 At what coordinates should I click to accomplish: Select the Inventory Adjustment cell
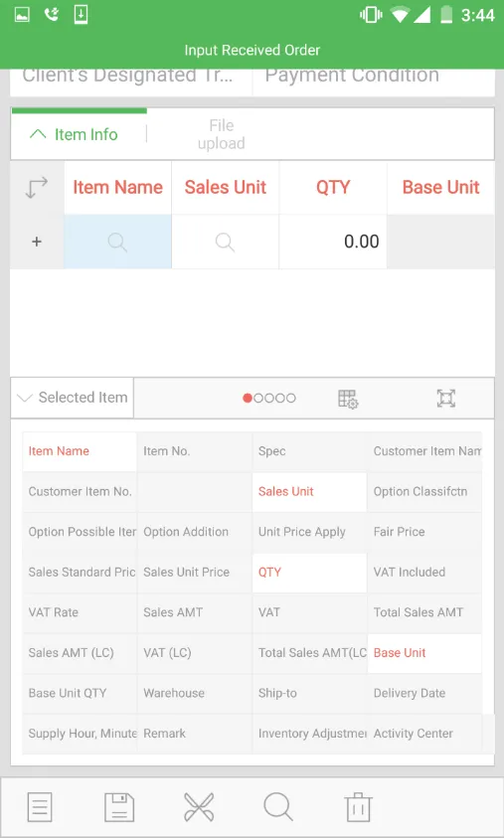coord(309,734)
